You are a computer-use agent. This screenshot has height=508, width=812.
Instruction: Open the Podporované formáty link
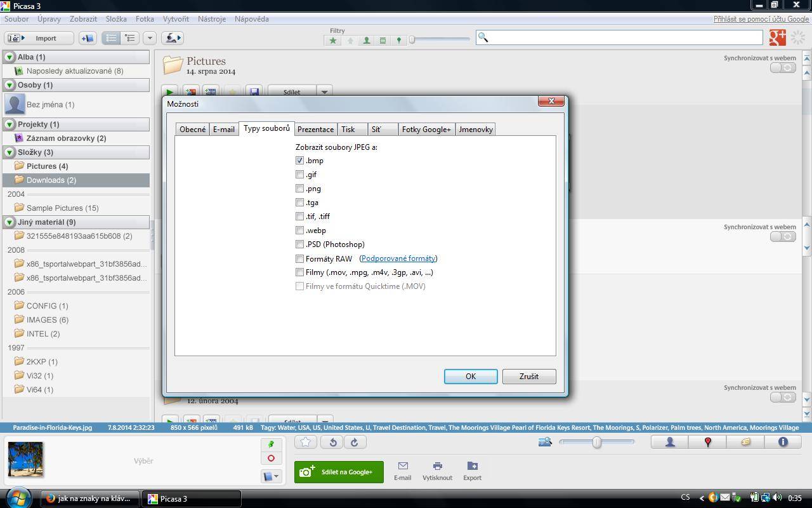pos(398,258)
